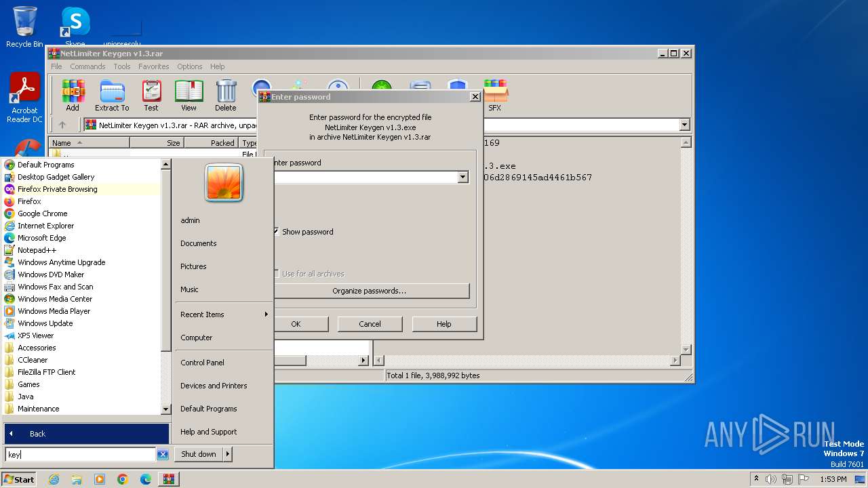Click WinRAR icon in taskbar

point(169,479)
